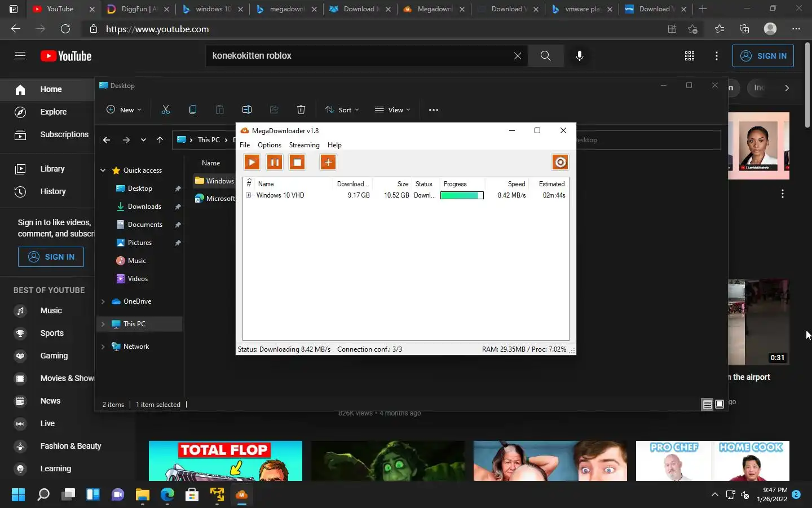
Task: Open a new browser tab
Action: point(703,9)
